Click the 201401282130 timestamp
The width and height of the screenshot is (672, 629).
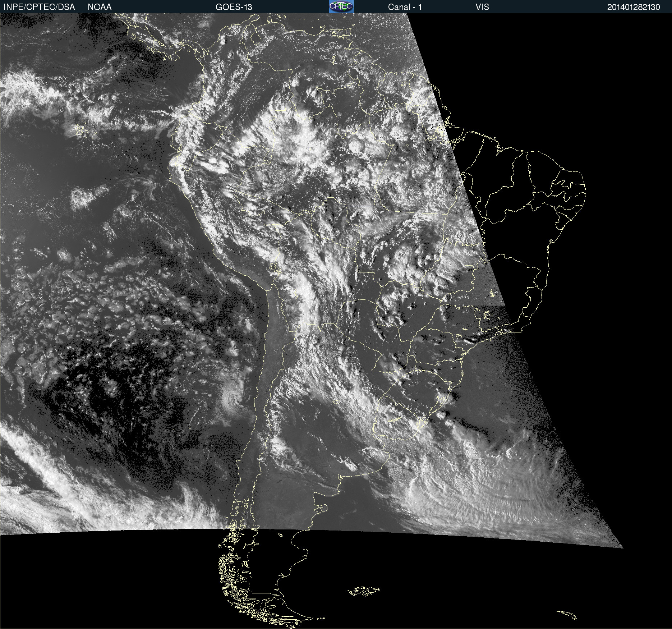pyautogui.click(x=634, y=7)
